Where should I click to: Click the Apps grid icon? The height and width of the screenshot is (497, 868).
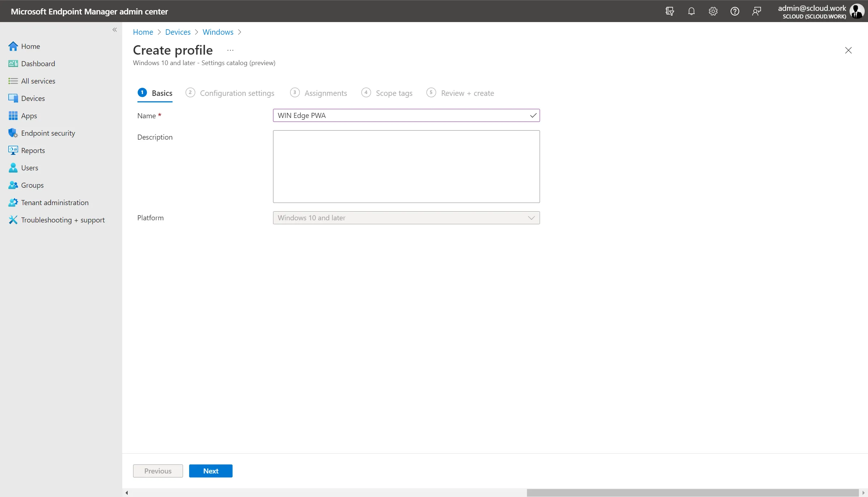tap(13, 116)
